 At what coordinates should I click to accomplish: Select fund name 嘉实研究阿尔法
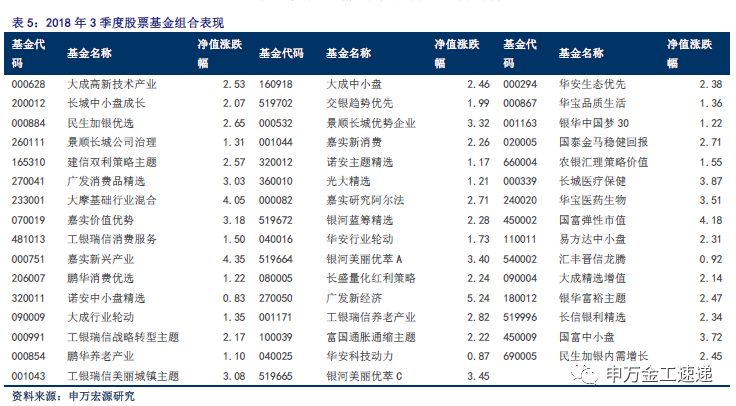pos(366,200)
